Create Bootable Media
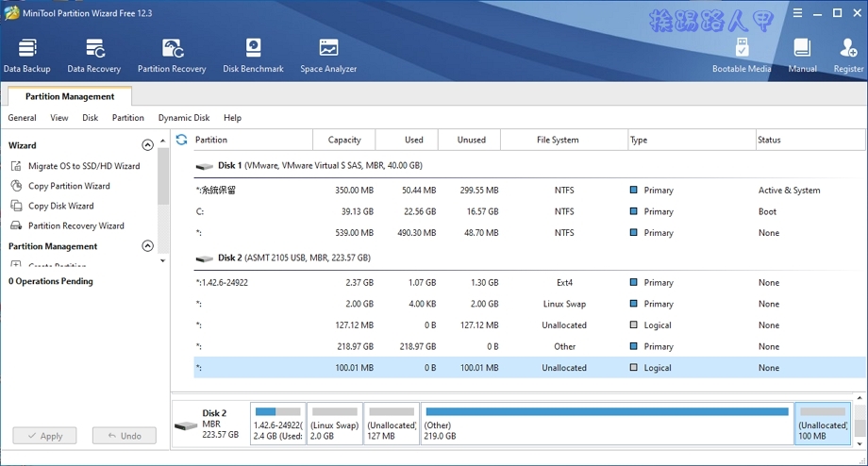This screenshot has width=868, height=466. (x=742, y=56)
